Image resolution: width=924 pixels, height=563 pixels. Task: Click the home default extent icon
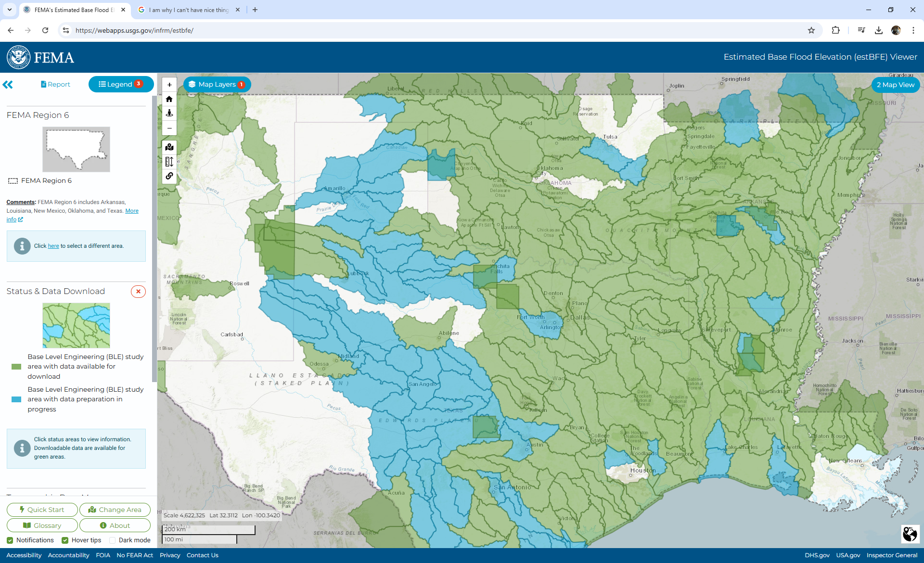click(x=169, y=99)
